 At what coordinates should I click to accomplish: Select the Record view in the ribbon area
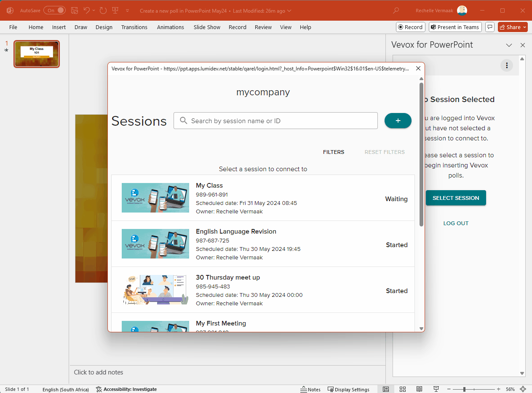click(237, 27)
